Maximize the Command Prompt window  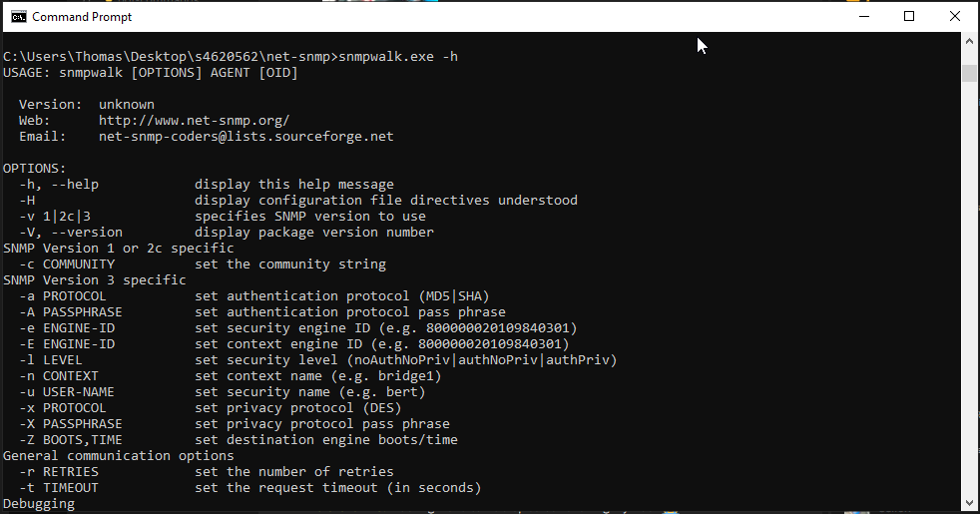coord(908,16)
